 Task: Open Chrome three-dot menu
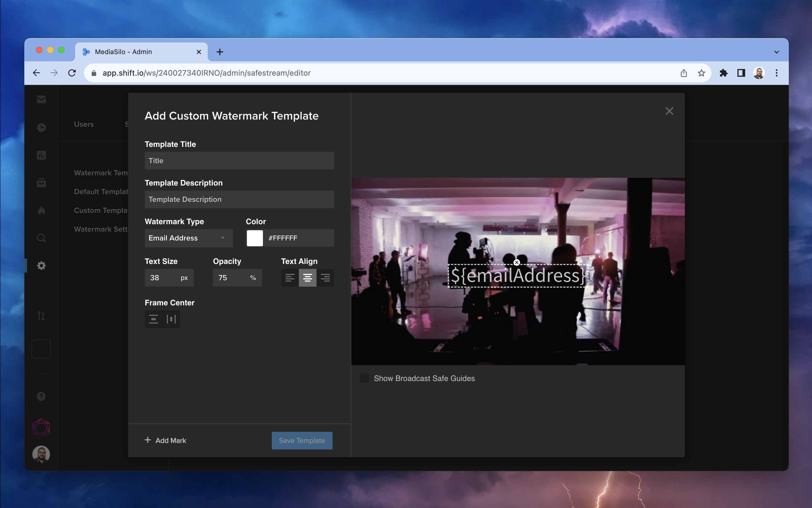pos(777,73)
